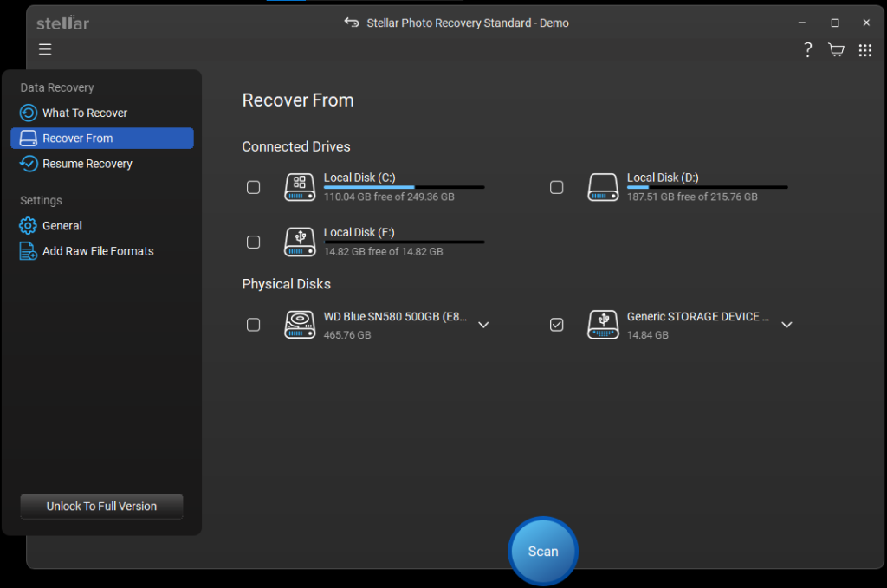The width and height of the screenshot is (887, 588).
Task: Click "14.82 GB free of 14.82 GB" text
Action: click(x=383, y=252)
